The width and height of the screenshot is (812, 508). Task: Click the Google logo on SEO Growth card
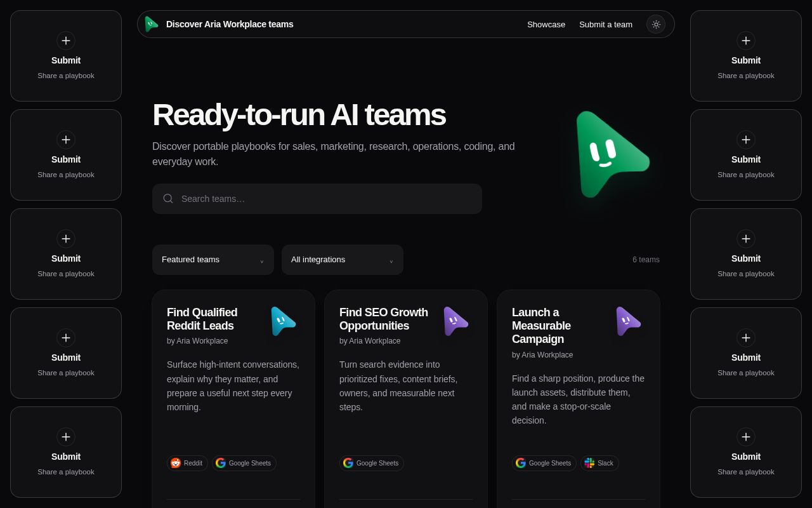coord(348,463)
